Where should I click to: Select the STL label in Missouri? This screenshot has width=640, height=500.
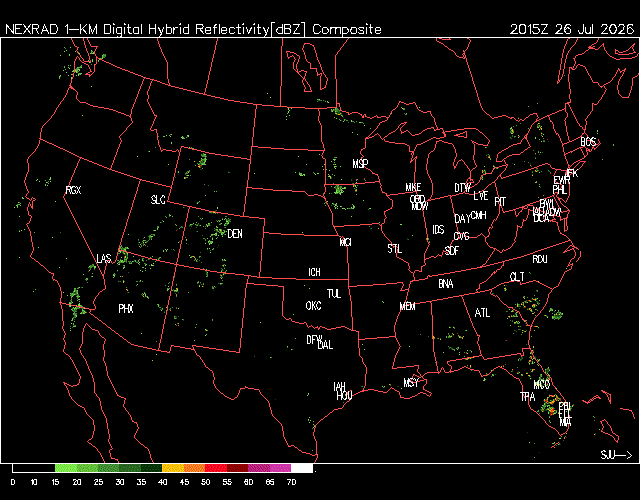pyautogui.click(x=395, y=249)
